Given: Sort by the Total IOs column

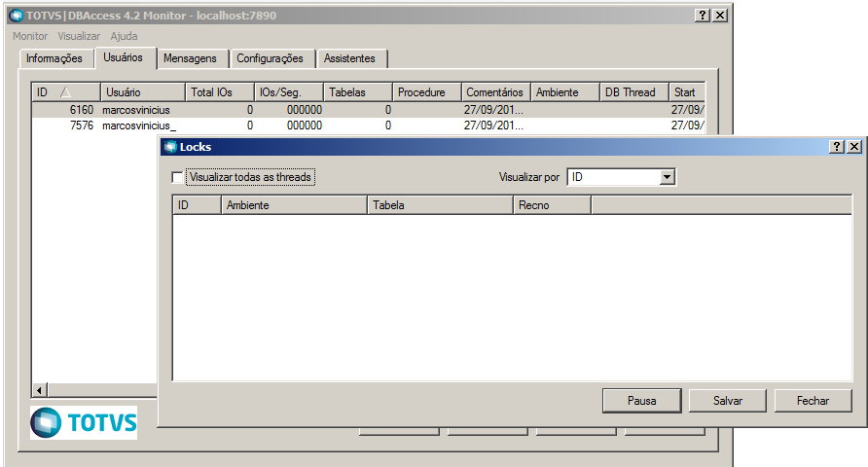Looking at the screenshot, I should [x=220, y=92].
